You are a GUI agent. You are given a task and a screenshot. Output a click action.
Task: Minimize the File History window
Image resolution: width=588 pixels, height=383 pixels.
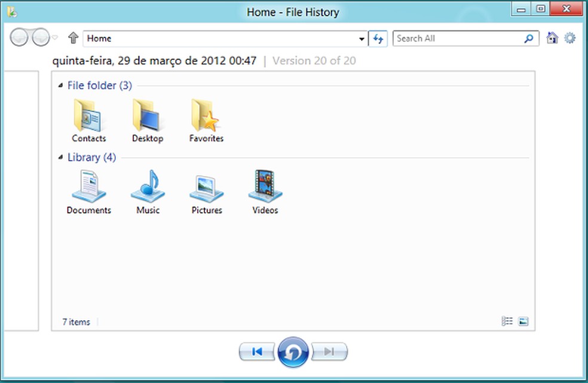pyautogui.click(x=521, y=10)
